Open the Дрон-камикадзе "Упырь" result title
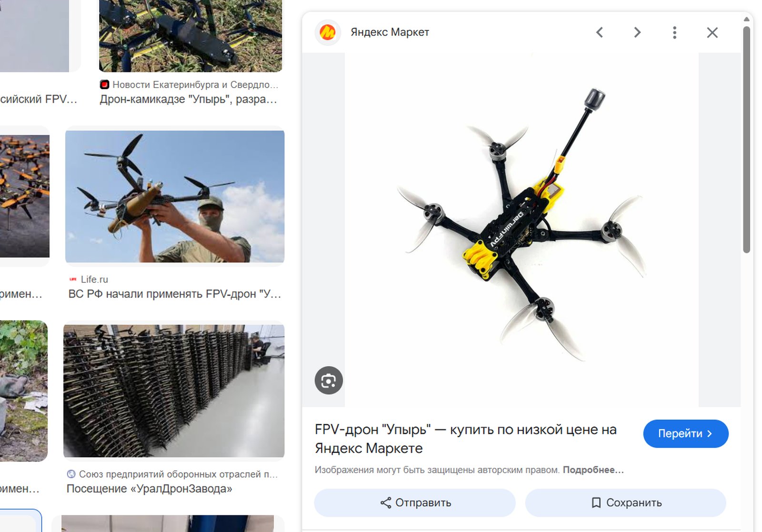762x532 pixels. [188, 100]
